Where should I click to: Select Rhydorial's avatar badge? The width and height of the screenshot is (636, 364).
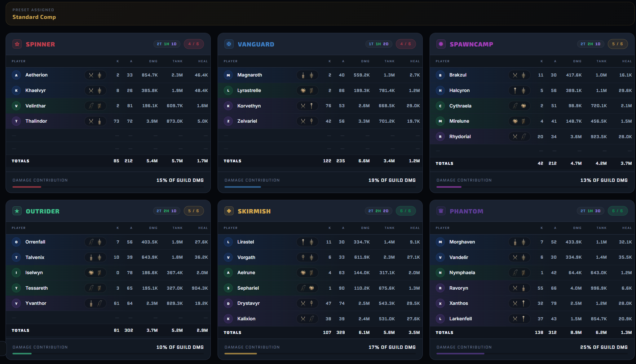coord(440,137)
